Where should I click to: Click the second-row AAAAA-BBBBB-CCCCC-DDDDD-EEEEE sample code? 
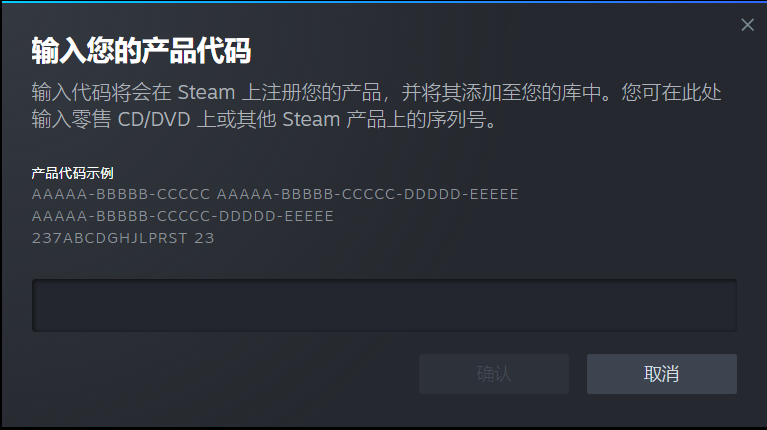coord(182,216)
